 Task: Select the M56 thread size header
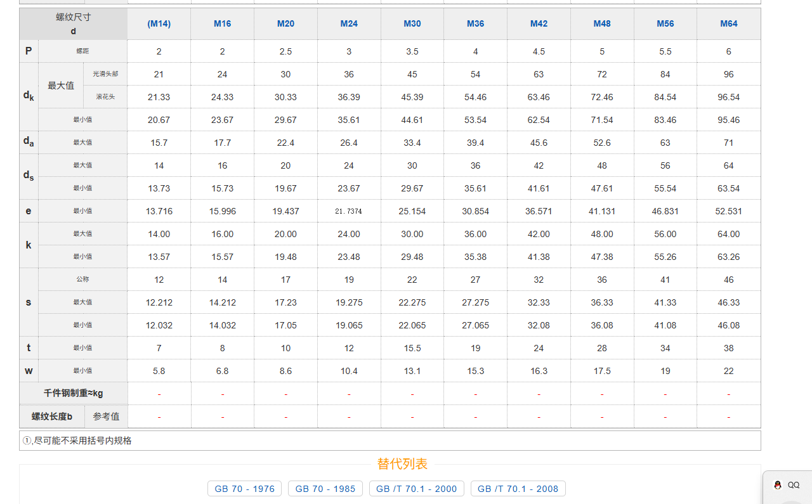click(x=665, y=24)
